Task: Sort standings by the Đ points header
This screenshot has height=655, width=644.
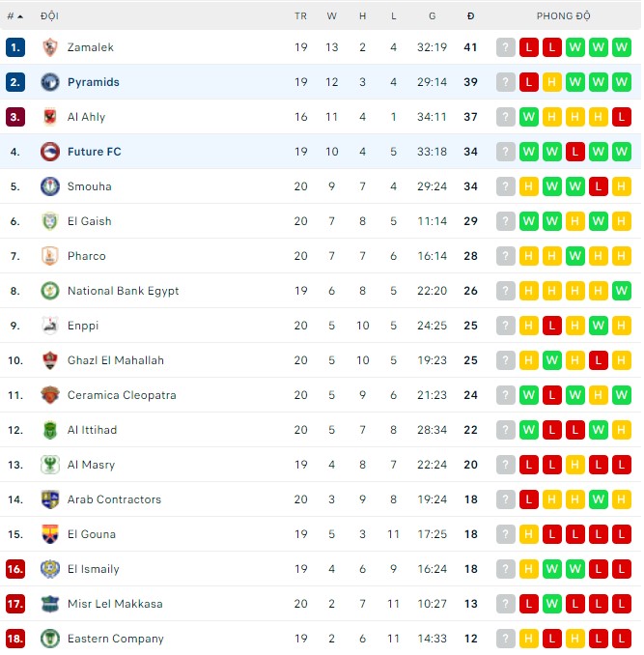Action: tap(470, 16)
